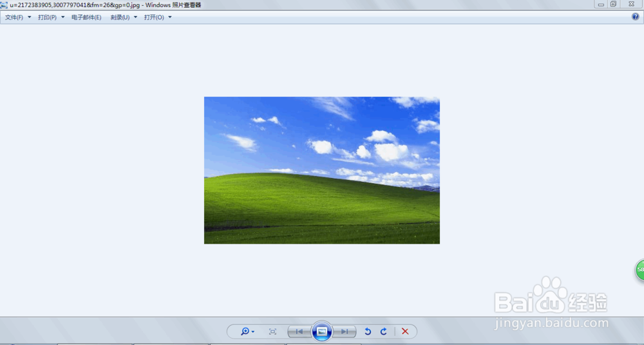Expand the 打开(O) dropdown arrow
Viewport: 644px width, 345px height.
tap(170, 17)
